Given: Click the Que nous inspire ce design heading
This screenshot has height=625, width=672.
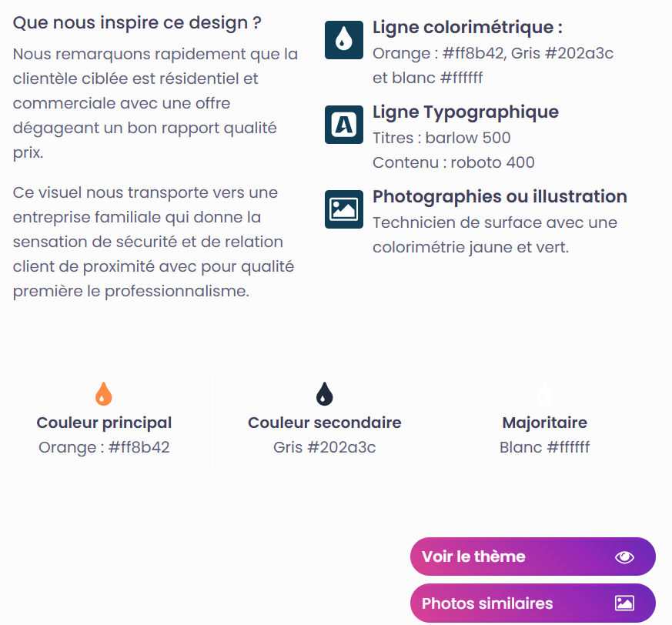Looking at the screenshot, I should click(x=137, y=23).
